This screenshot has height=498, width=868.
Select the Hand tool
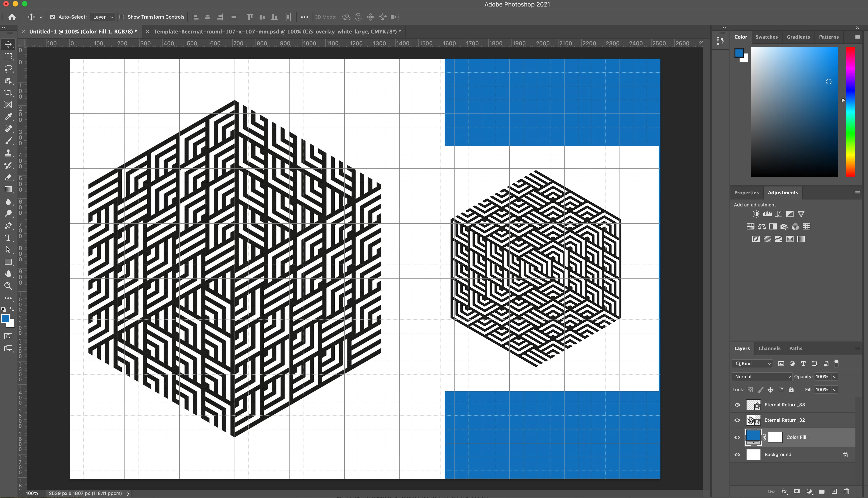(8, 274)
